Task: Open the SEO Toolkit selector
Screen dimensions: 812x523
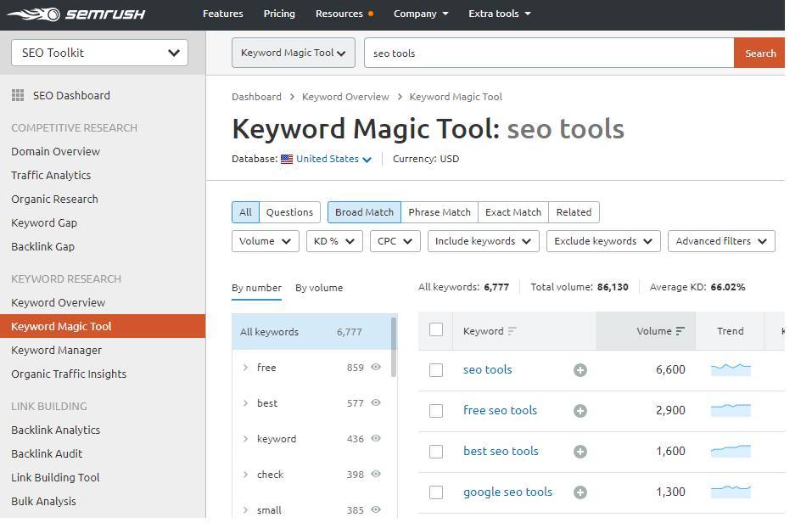Action: pos(98,53)
